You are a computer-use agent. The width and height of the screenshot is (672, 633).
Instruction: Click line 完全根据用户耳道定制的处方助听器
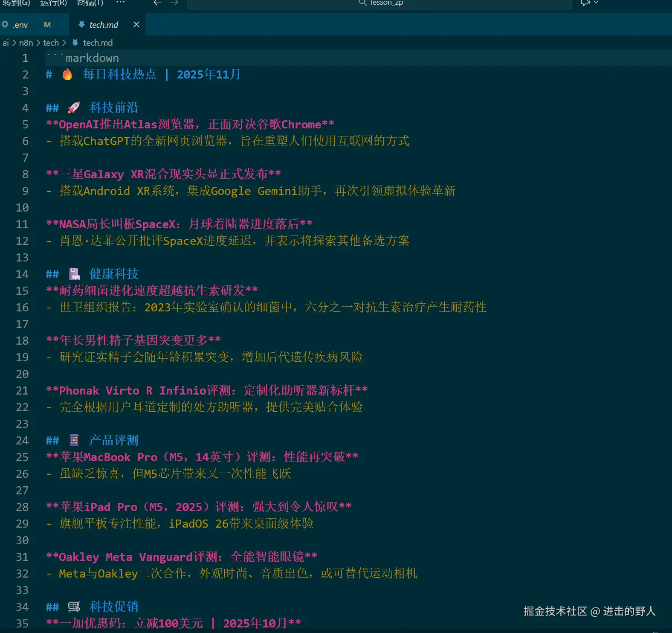204,407
